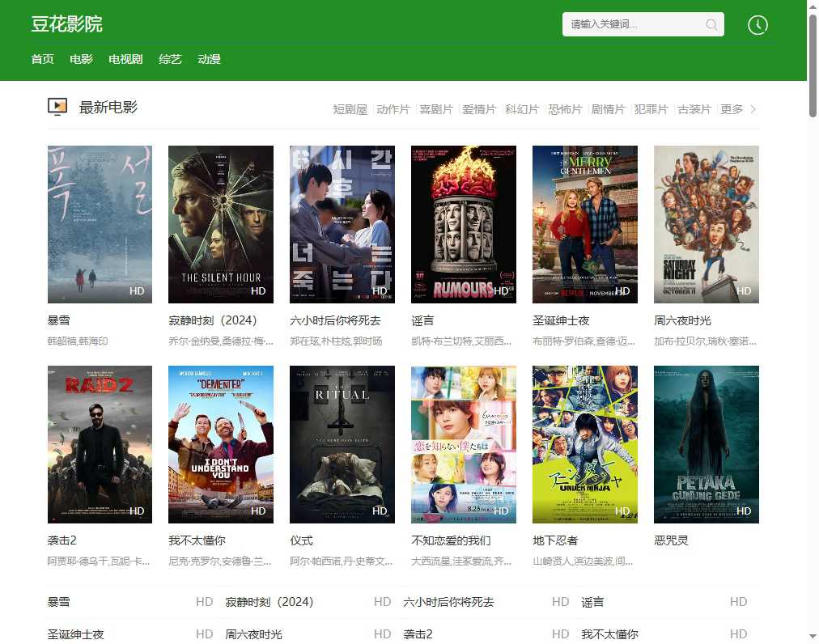Image resolution: width=819 pixels, height=644 pixels.
Task: Click the 豆花影院 site logo
Action: (66, 23)
